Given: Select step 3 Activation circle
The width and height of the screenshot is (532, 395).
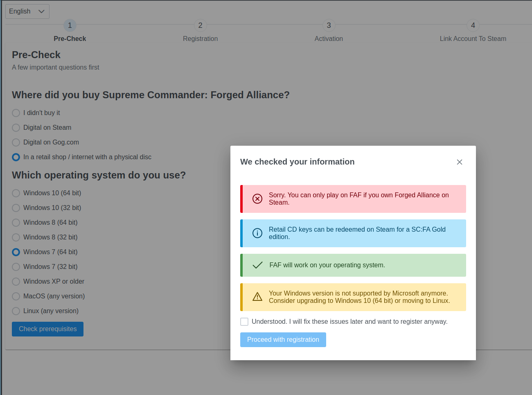Looking at the screenshot, I should [329, 25].
